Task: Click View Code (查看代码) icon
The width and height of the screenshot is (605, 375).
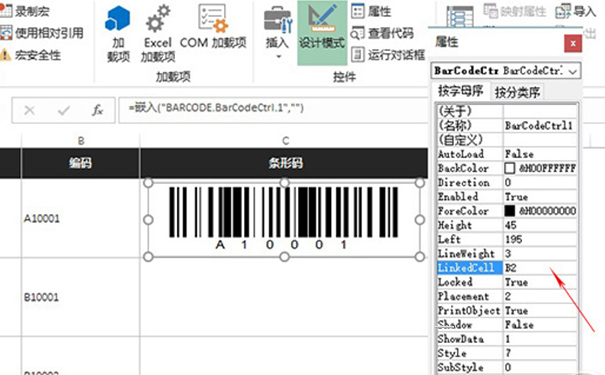Action: tap(357, 33)
